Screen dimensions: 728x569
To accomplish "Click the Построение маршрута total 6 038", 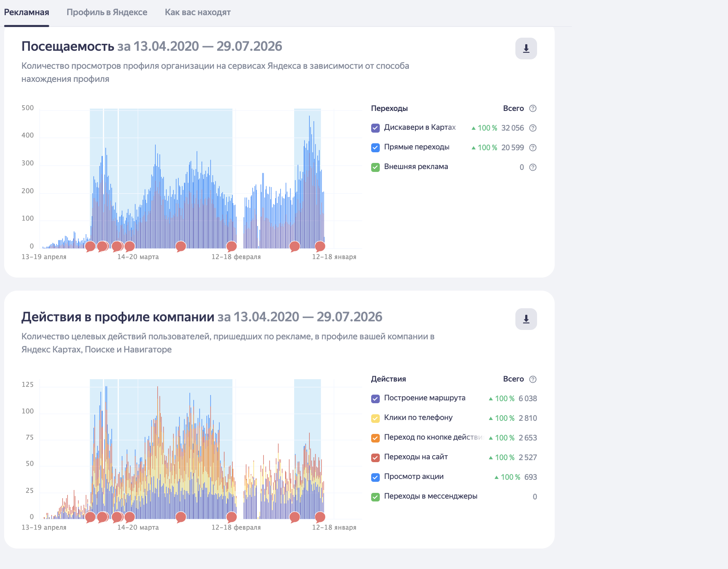I will pyautogui.click(x=528, y=399).
